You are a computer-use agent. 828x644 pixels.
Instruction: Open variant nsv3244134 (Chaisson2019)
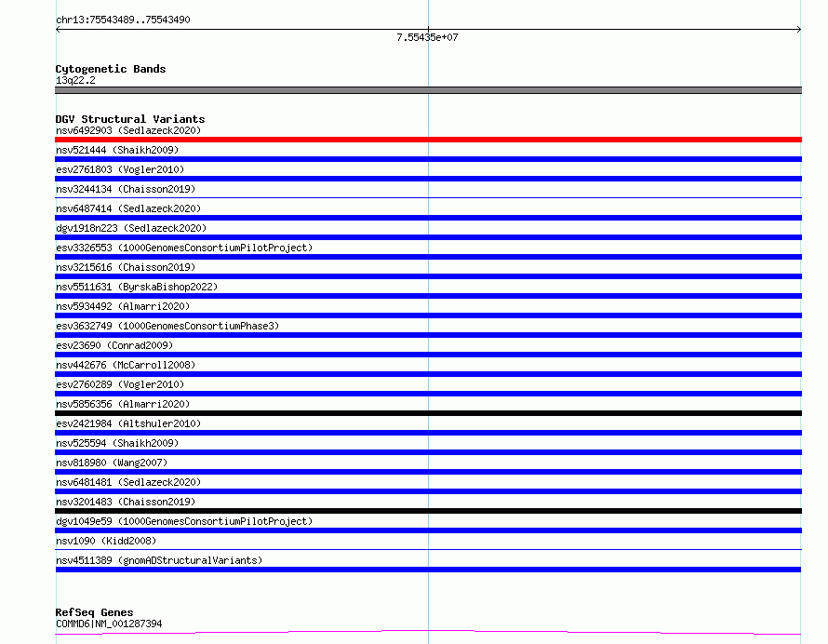126,189
